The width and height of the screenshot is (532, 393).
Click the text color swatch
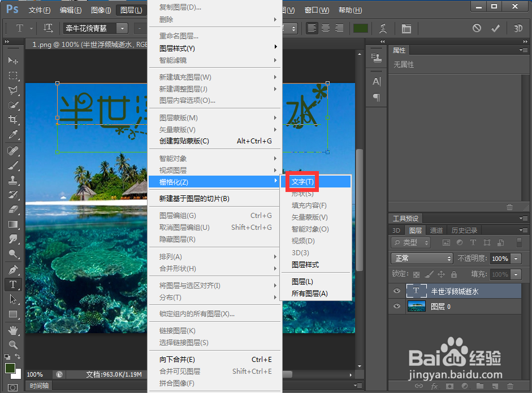coord(360,28)
